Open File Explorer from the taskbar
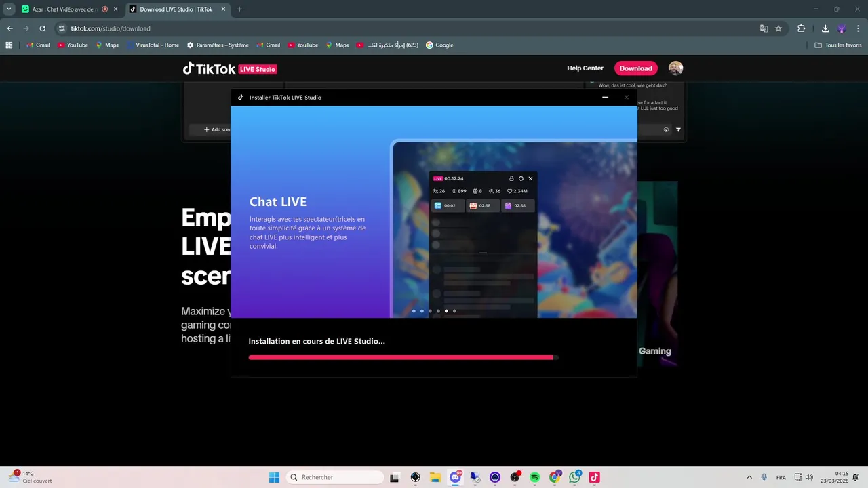The height and width of the screenshot is (488, 868). tap(435, 477)
